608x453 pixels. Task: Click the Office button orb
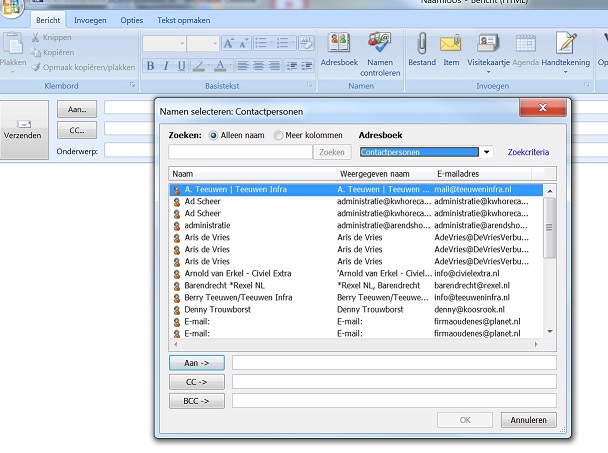11,7
